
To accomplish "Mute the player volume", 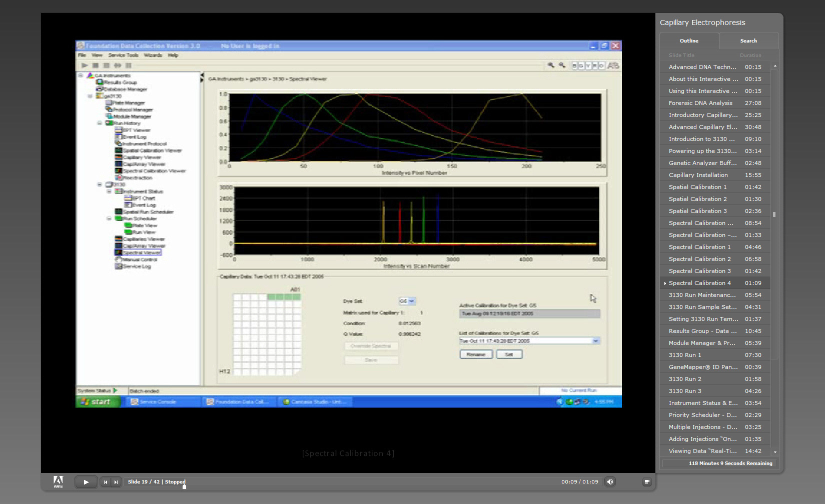I will (x=610, y=482).
